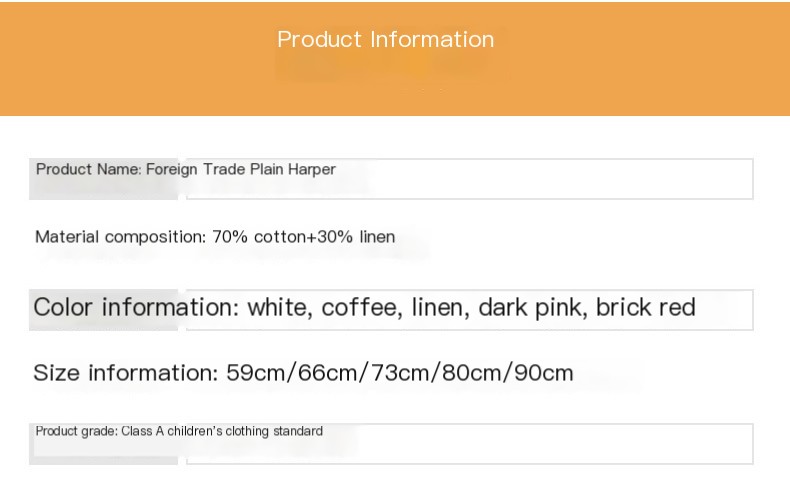Select the white color word
This screenshot has height=486, width=790.
[x=280, y=307]
